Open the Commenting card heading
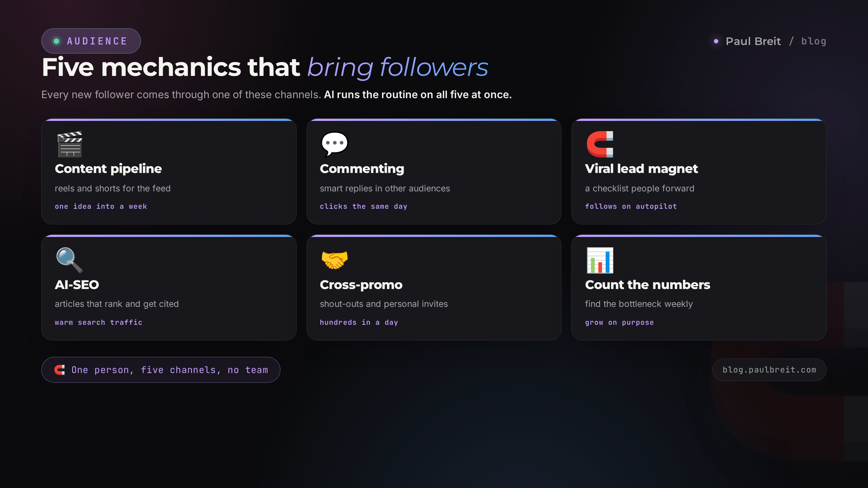 (362, 169)
